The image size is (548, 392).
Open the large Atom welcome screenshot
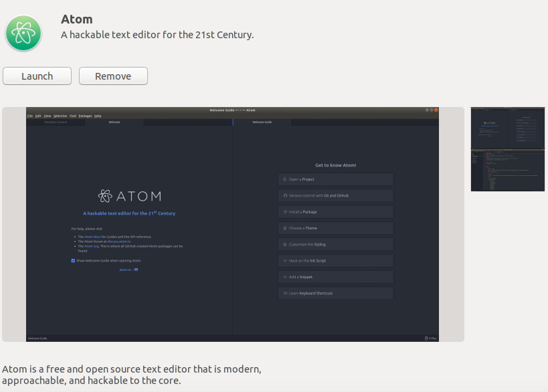tap(233, 224)
